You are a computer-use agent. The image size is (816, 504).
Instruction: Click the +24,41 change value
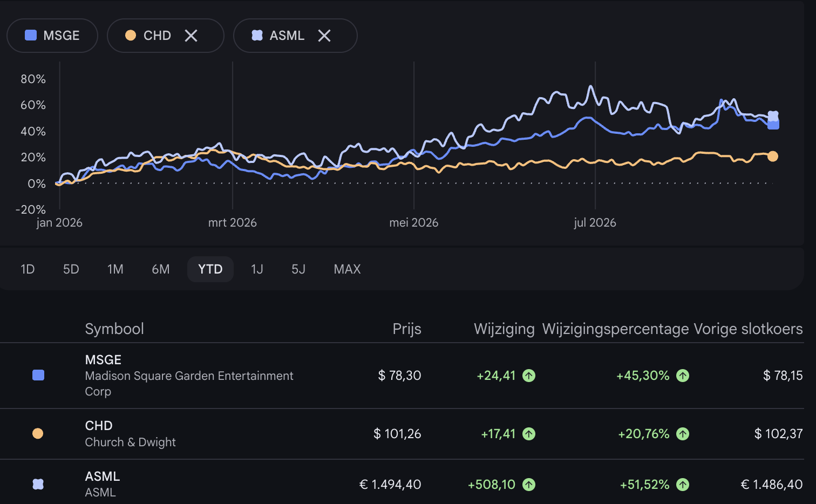click(x=496, y=376)
